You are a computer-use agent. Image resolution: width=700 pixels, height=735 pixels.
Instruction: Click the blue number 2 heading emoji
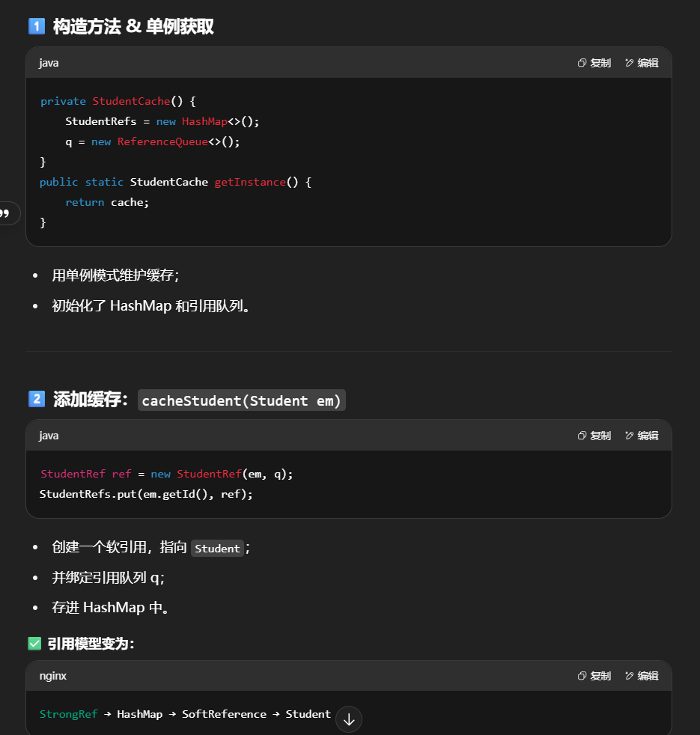(x=36, y=399)
